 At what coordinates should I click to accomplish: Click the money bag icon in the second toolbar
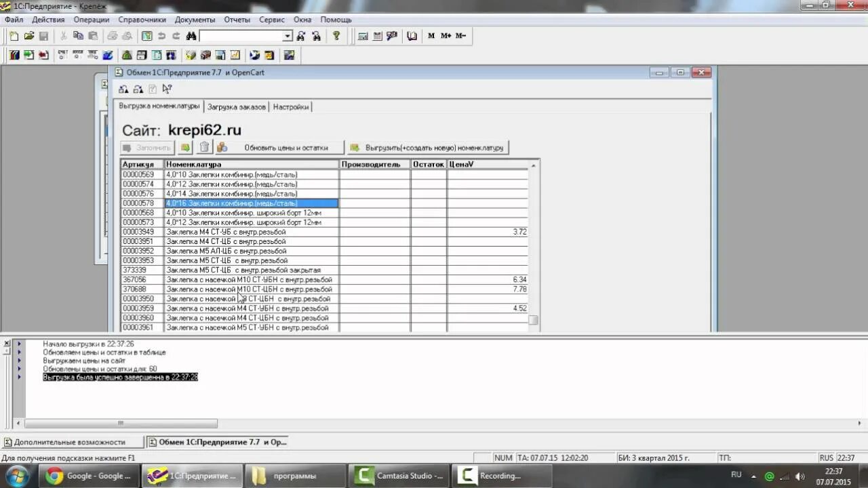[126, 55]
